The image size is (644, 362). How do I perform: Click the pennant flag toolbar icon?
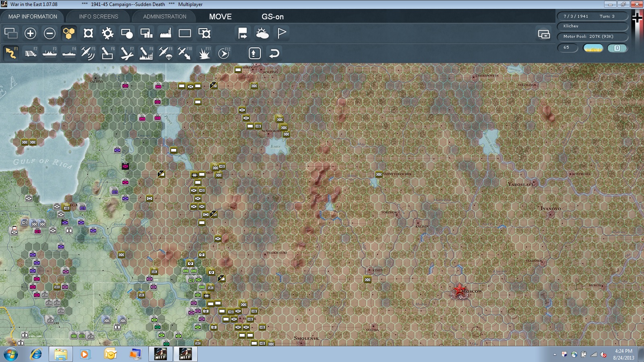[282, 33]
